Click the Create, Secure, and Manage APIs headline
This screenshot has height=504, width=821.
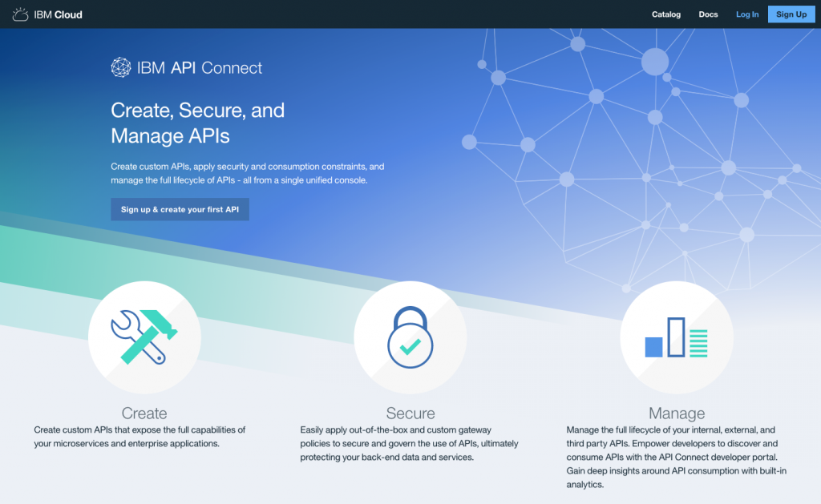pos(198,123)
